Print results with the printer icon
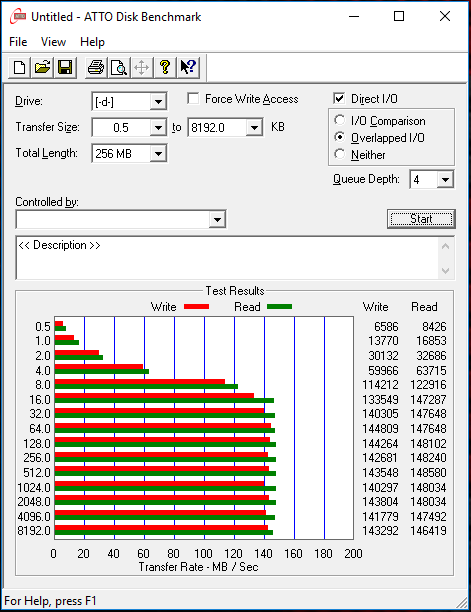The height and width of the screenshot is (612, 471). tap(96, 68)
